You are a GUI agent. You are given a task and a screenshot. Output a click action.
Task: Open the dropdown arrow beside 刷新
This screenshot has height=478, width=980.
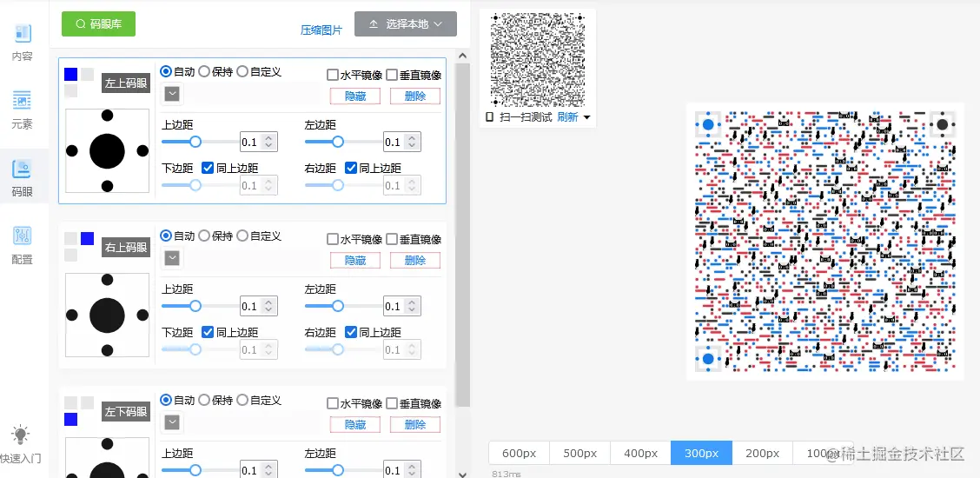click(x=587, y=117)
